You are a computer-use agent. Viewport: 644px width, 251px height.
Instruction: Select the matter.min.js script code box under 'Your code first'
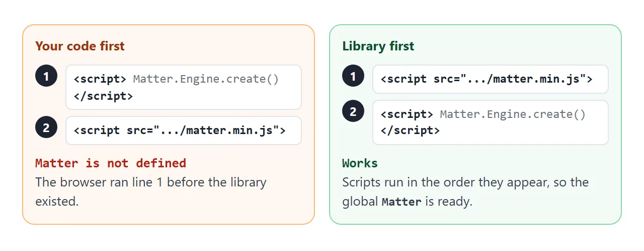coord(184,131)
